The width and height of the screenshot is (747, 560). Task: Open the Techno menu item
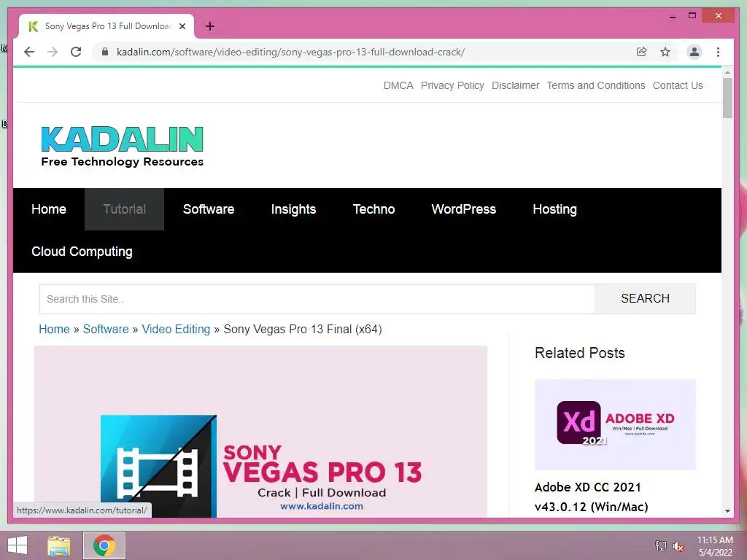point(373,209)
